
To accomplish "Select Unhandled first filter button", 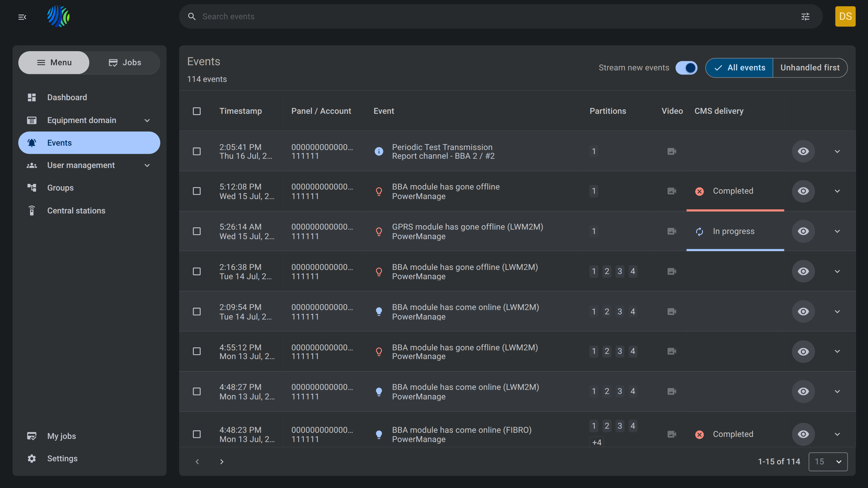I will [x=810, y=68].
